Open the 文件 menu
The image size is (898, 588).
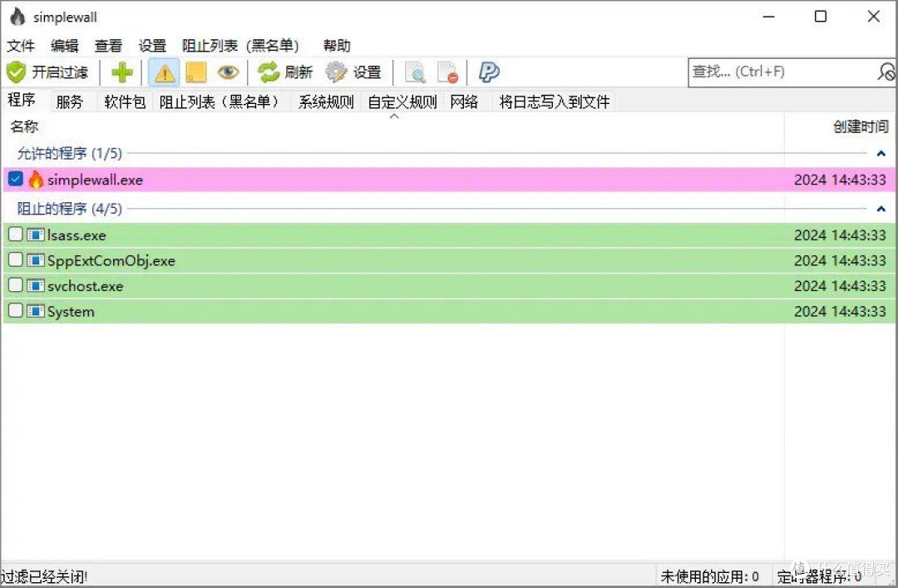[x=21, y=45]
